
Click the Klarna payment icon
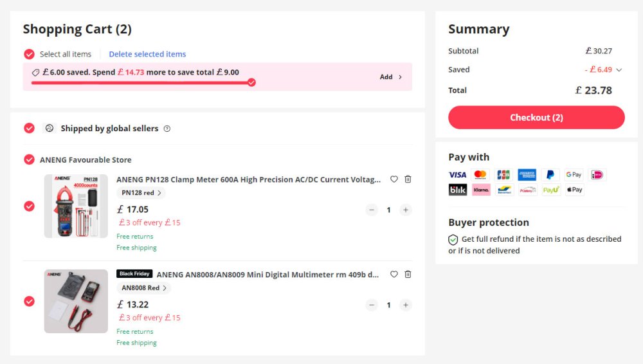point(480,190)
